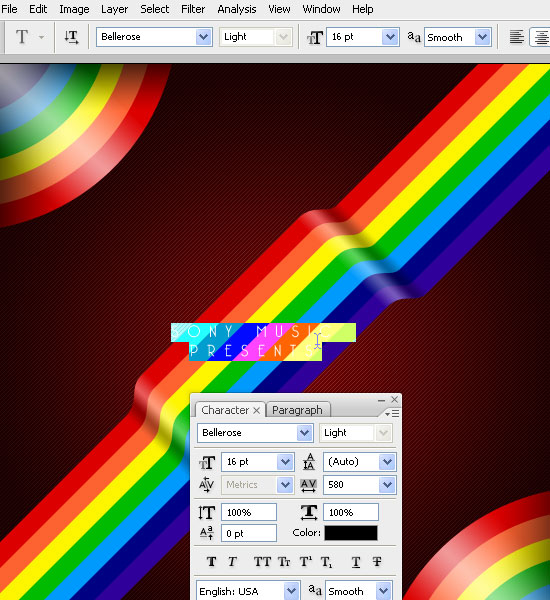Image resolution: width=550 pixels, height=600 pixels.
Task: Open the Type tool preset picker
Action: [41, 37]
